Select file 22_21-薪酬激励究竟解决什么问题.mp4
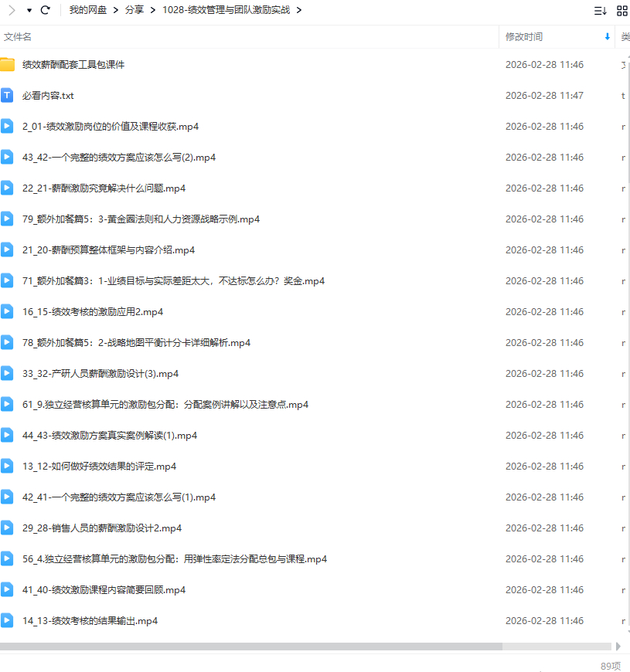630x672 pixels. 104,188
